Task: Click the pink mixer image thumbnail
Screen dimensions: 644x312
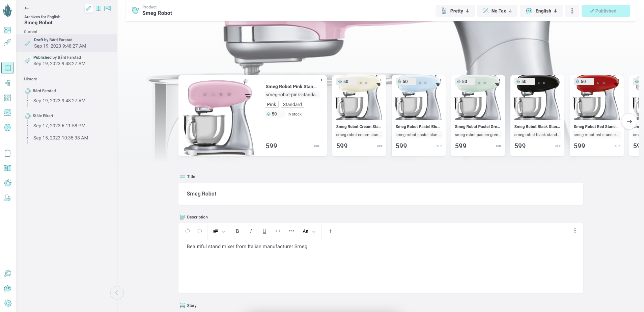Action: (219, 117)
